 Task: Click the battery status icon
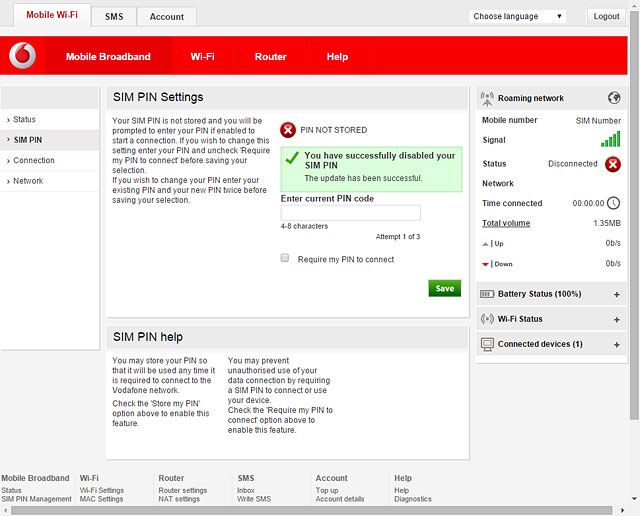click(488, 294)
